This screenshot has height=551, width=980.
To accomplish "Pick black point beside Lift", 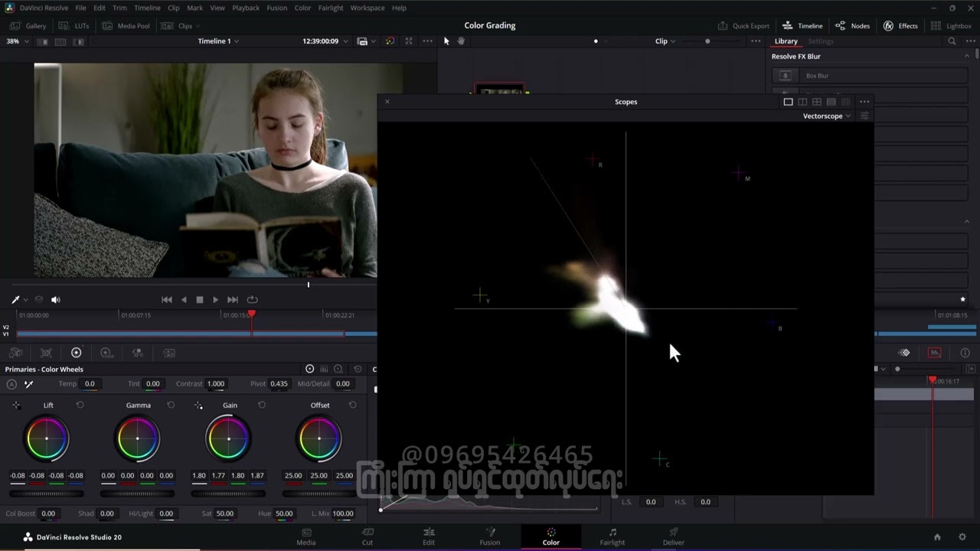I will click(16, 405).
